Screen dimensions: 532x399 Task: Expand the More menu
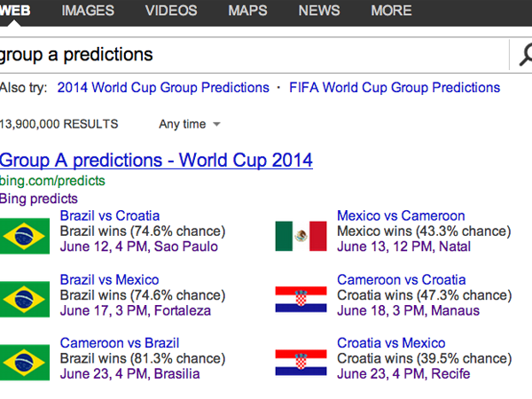[x=391, y=11]
